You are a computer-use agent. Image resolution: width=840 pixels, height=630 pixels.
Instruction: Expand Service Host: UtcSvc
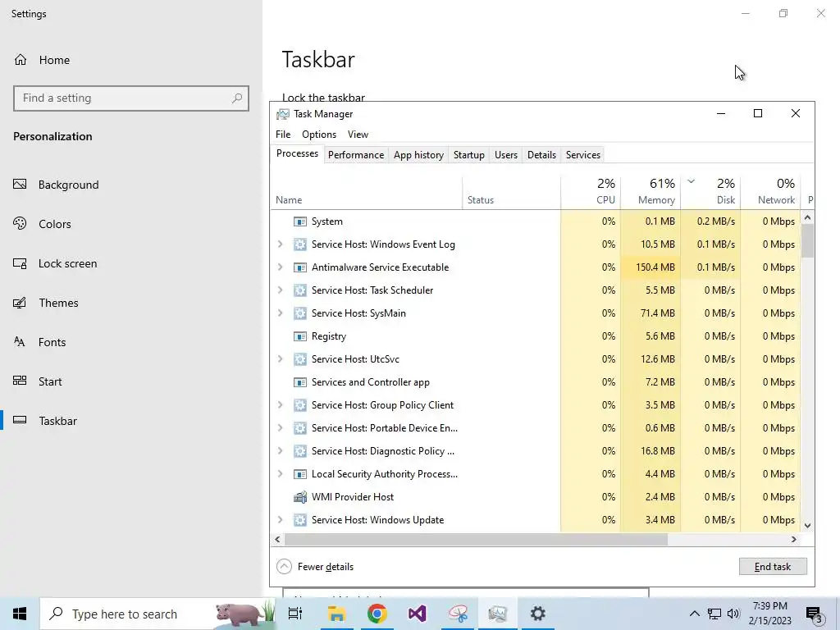tap(281, 359)
